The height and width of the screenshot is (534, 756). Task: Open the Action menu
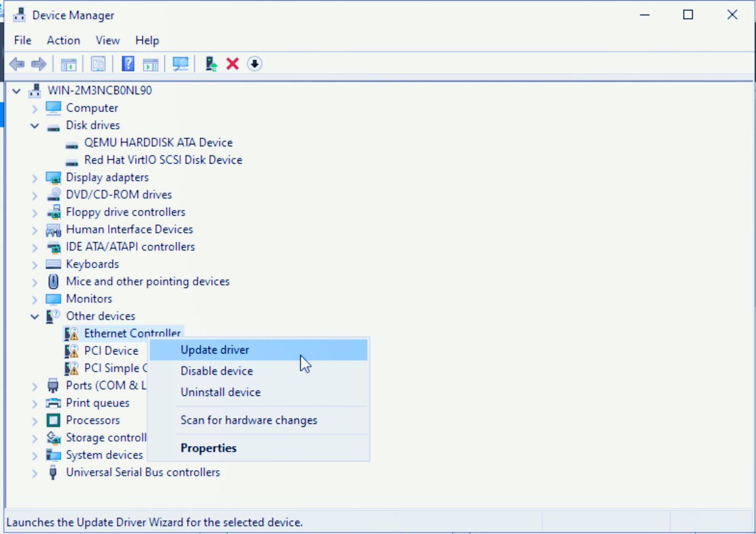pos(63,40)
